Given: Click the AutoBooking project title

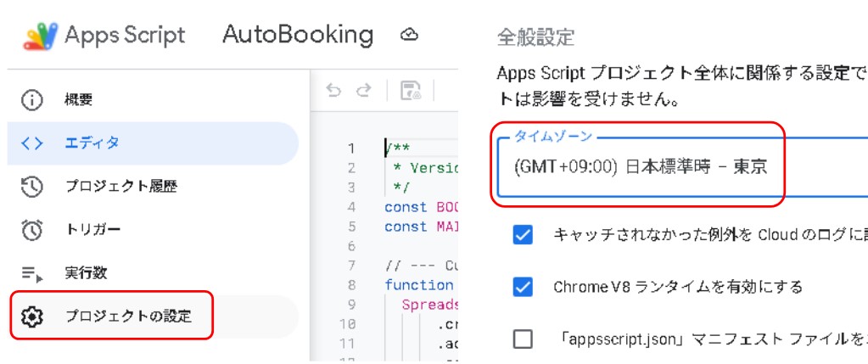Looking at the screenshot, I should [297, 35].
